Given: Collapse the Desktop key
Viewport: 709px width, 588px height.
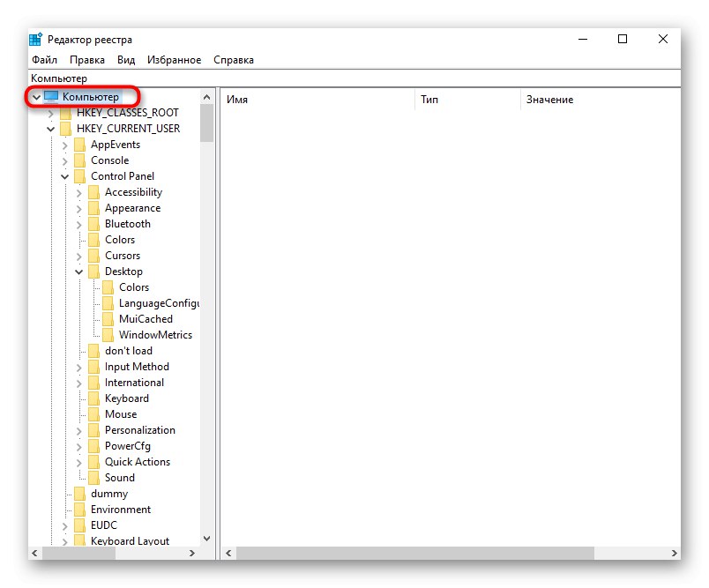Looking at the screenshot, I should 78,272.
